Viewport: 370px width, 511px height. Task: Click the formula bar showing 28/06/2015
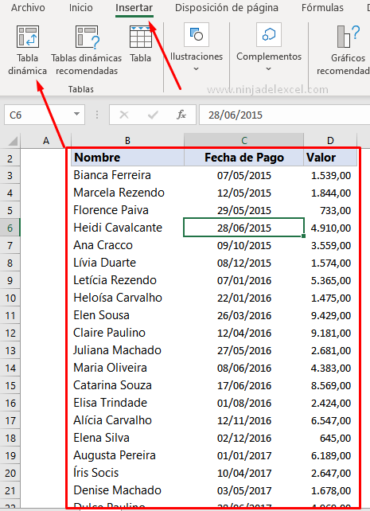click(x=284, y=115)
